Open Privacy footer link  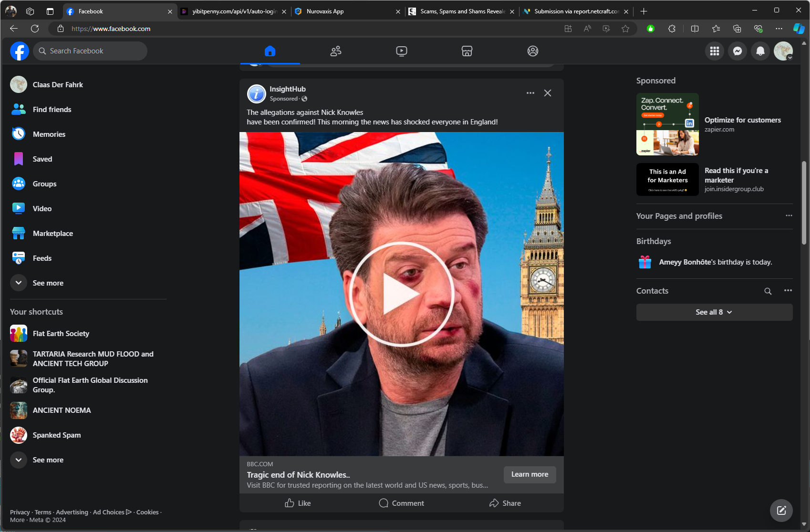[x=20, y=512]
